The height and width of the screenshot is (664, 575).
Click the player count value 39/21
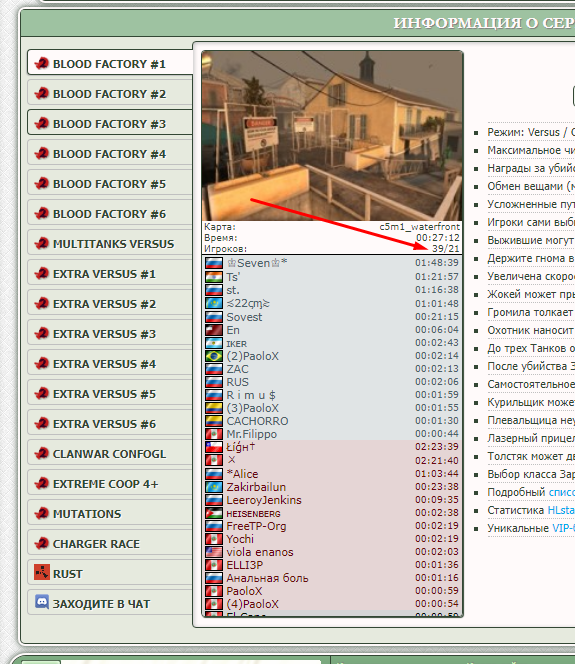click(x=445, y=249)
